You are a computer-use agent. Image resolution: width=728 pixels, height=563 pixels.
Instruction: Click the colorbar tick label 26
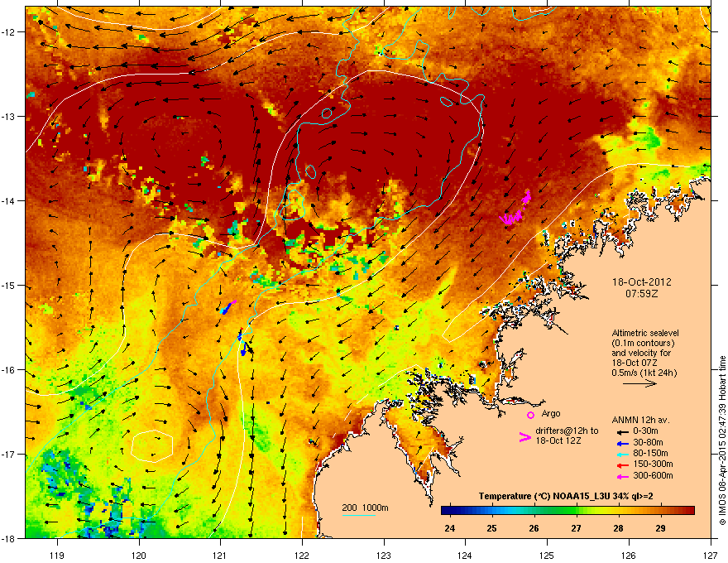534,528
